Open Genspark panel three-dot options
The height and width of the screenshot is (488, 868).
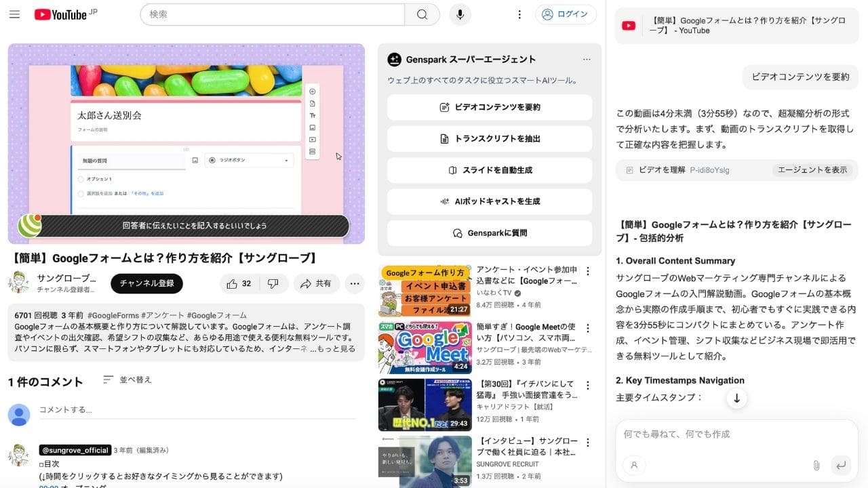tap(587, 60)
